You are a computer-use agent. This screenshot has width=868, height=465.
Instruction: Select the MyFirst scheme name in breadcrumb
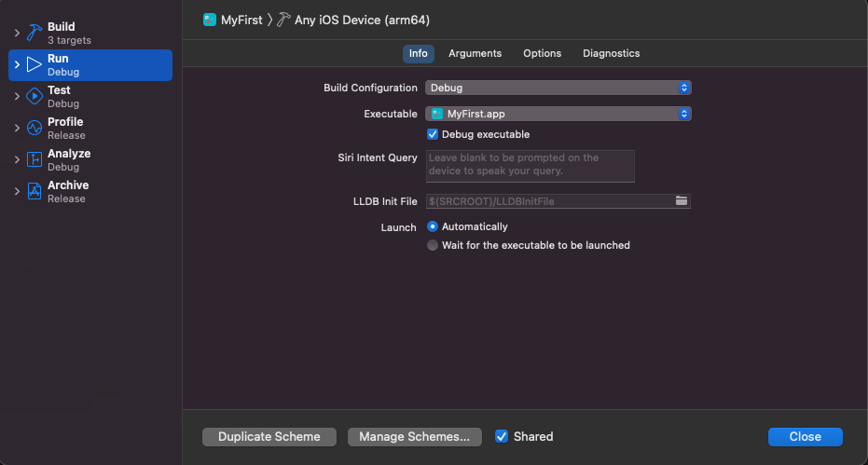(241, 21)
